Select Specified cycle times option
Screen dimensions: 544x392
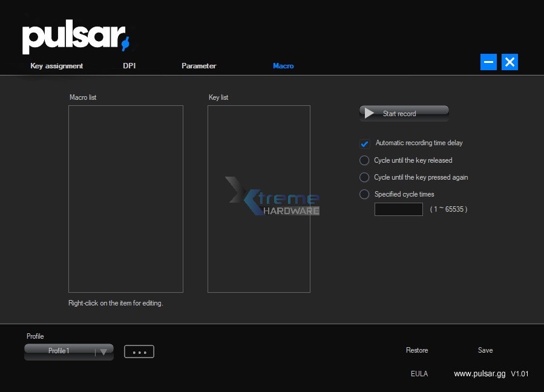tap(364, 194)
